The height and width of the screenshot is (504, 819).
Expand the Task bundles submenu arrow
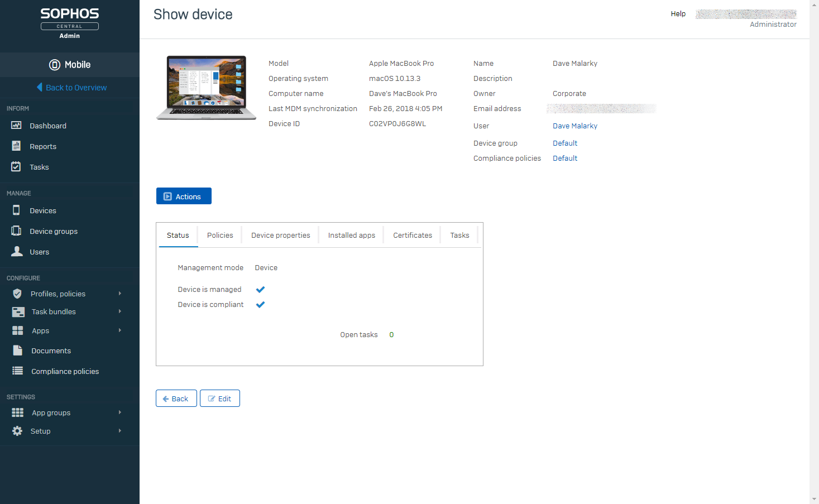tap(120, 311)
